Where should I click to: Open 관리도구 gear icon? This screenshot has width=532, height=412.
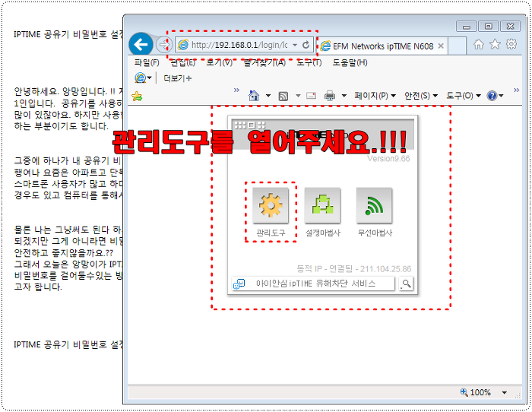click(x=271, y=205)
